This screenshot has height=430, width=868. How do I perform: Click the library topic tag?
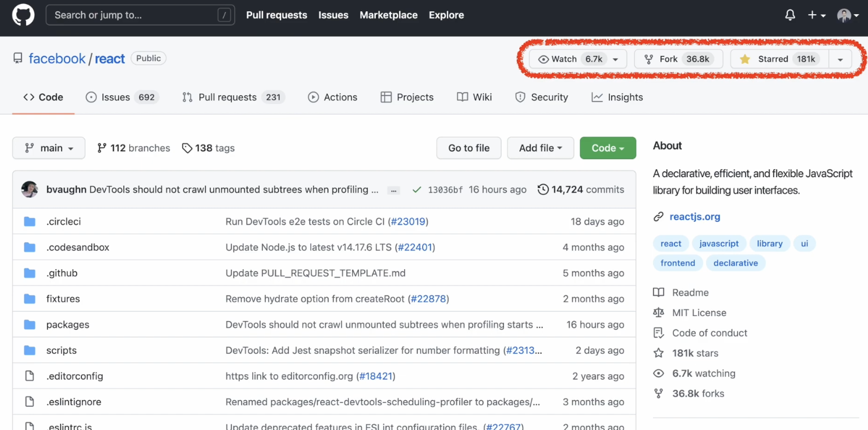[770, 244]
